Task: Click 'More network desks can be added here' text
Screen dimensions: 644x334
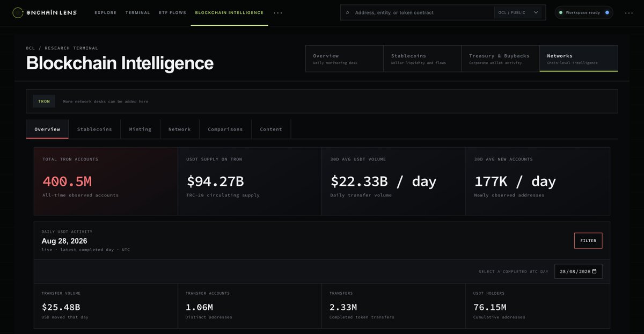Action: tap(106, 101)
